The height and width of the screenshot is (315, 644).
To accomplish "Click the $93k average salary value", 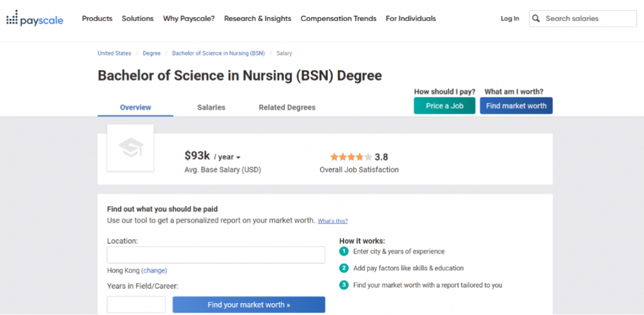I will [x=197, y=156].
